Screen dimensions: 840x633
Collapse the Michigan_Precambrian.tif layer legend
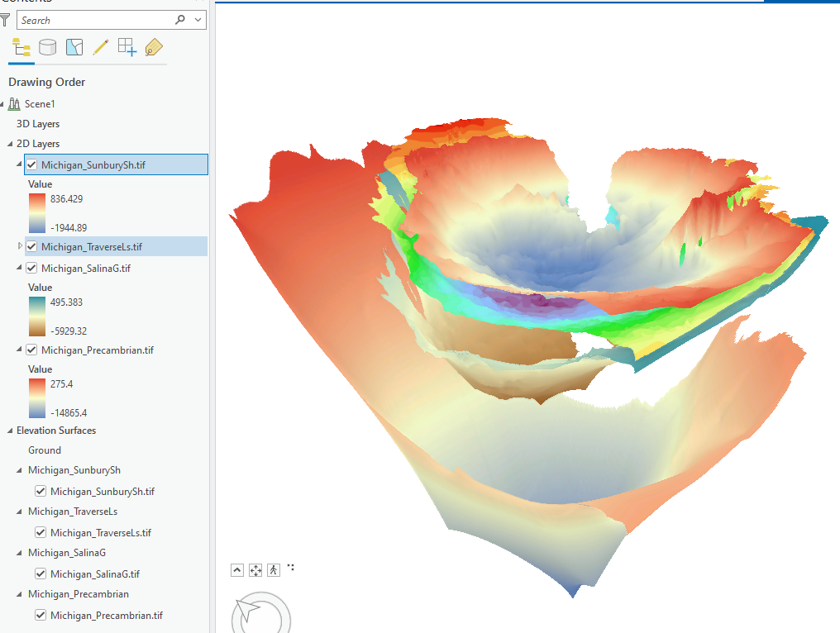pyautogui.click(x=19, y=350)
